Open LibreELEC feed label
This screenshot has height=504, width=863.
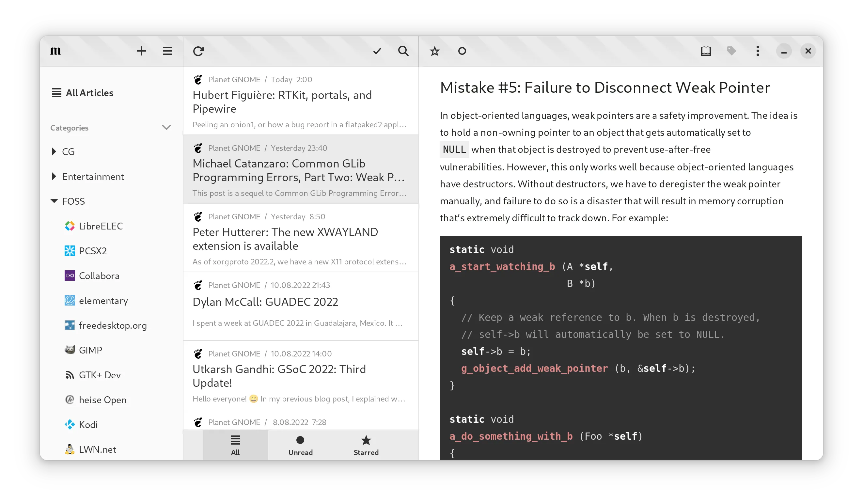(101, 226)
